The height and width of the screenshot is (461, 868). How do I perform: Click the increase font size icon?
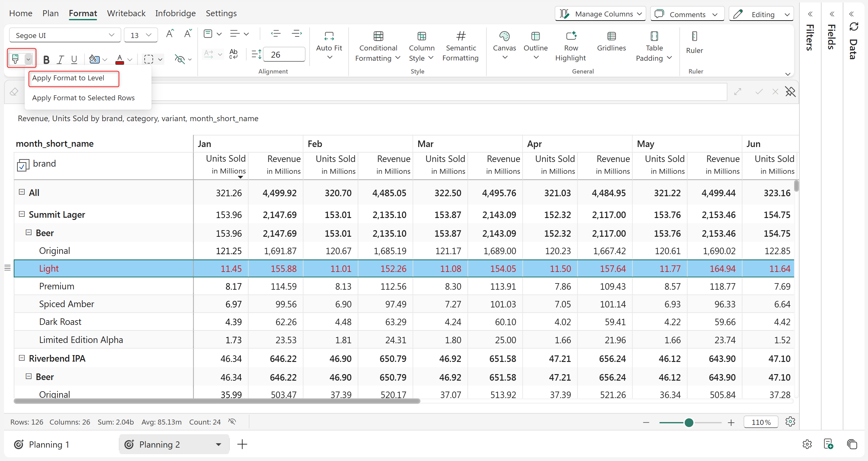(170, 34)
